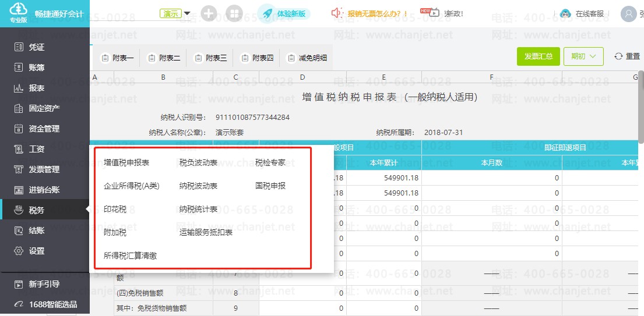Open 纳税统计表 from tax menu

[198, 210]
